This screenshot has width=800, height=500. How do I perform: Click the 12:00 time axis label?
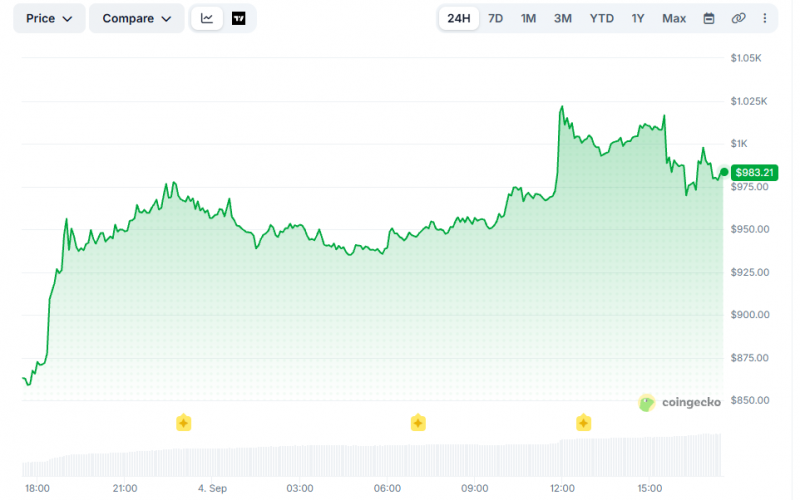(x=562, y=488)
